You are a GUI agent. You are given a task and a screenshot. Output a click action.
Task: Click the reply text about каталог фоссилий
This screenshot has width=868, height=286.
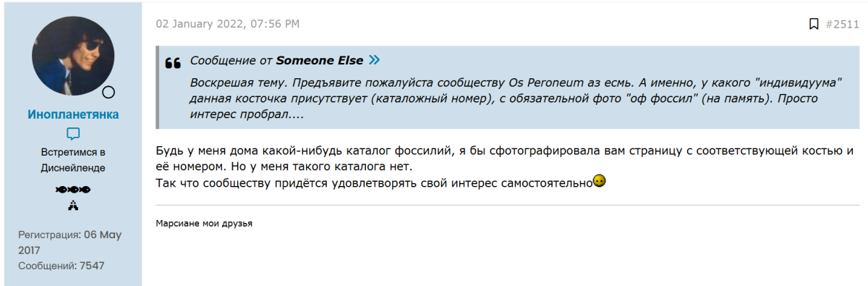506,166
